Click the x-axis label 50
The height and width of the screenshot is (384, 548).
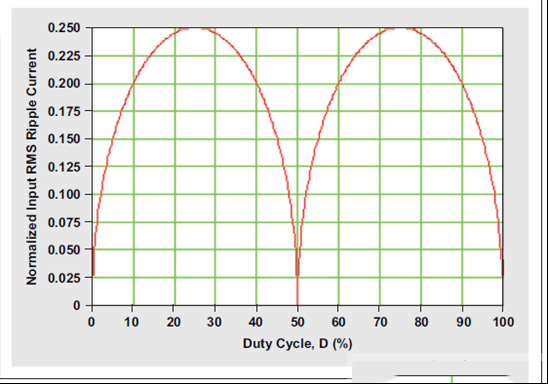point(297,322)
